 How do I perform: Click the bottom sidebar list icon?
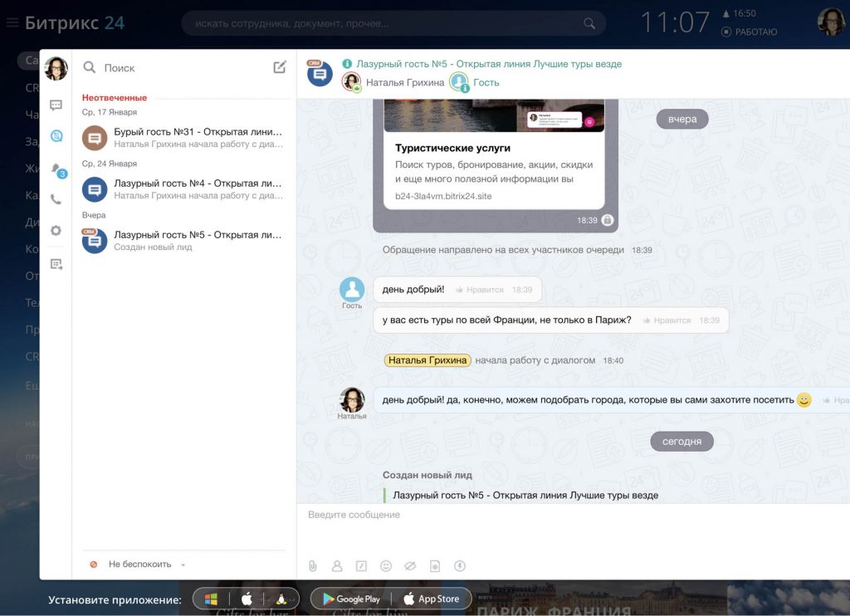(x=56, y=264)
